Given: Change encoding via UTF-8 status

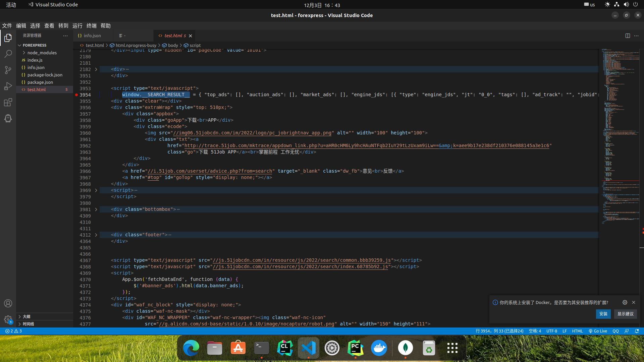Looking at the screenshot, I should point(552,331).
